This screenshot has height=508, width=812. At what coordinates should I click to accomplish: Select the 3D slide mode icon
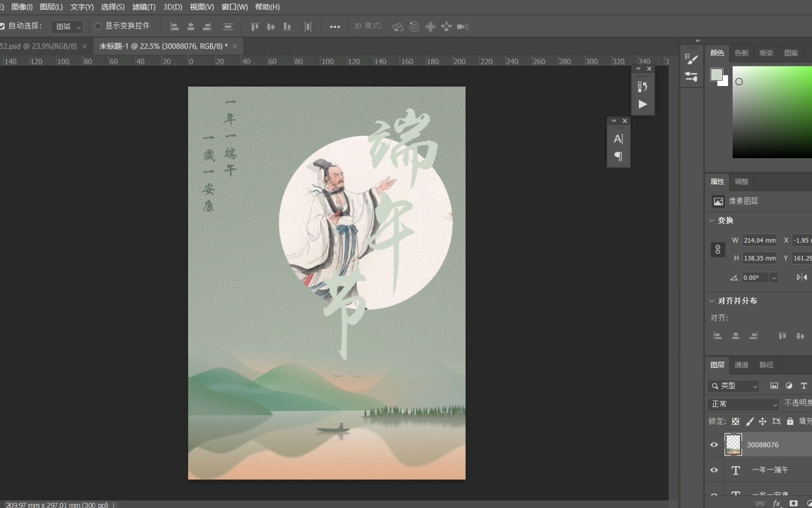[446, 27]
